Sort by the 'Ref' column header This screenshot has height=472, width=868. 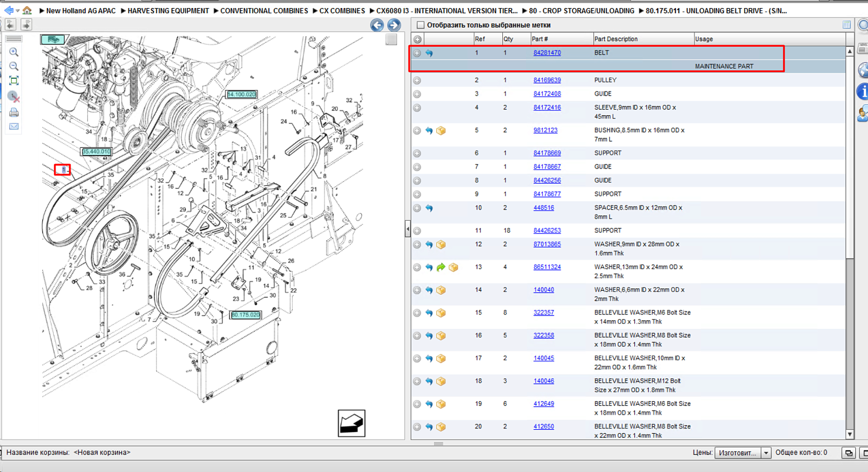[x=487, y=39]
